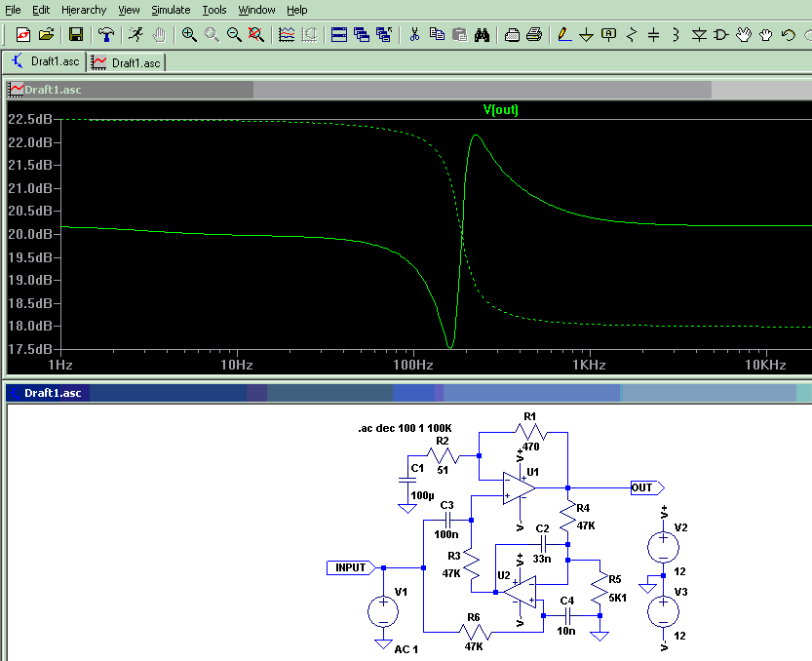Open Find with binoculars icon

point(482,35)
